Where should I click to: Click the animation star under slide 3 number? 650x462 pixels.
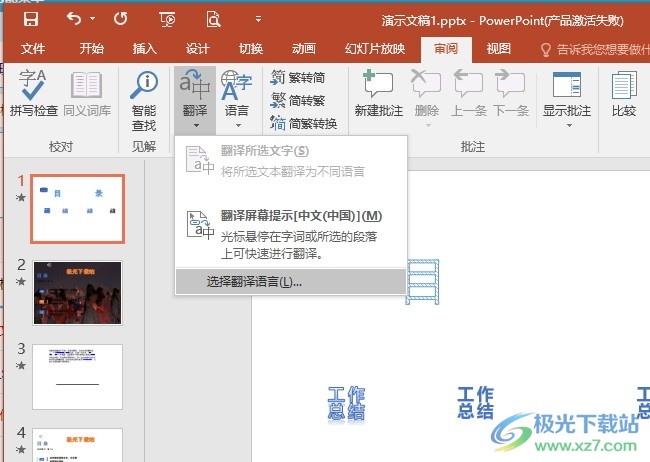pyautogui.click(x=21, y=365)
